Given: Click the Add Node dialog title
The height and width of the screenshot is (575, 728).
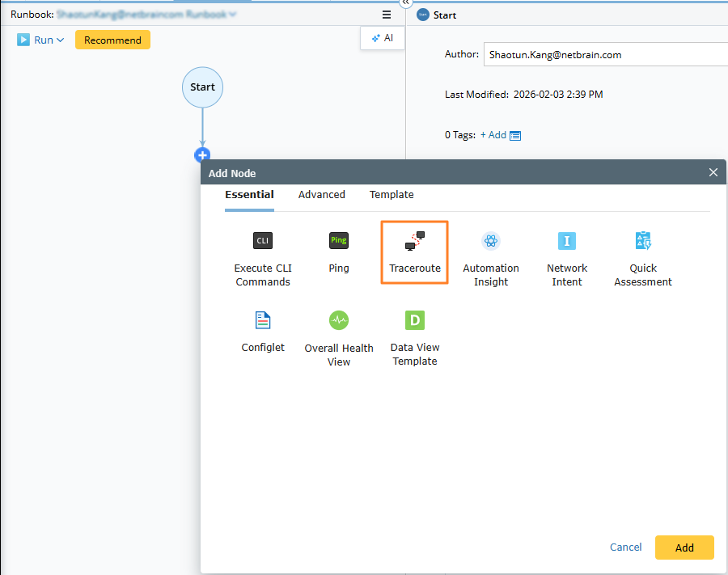Looking at the screenshot, I should 232,174.
